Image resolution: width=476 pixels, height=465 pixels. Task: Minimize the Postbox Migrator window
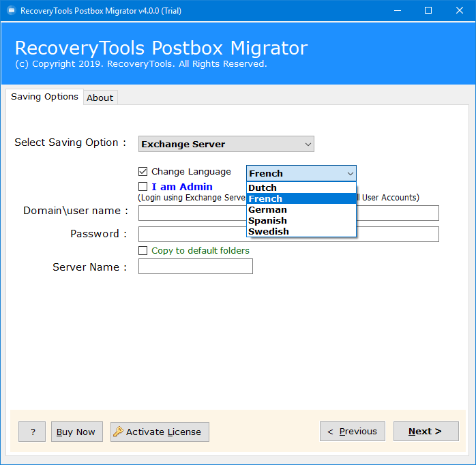coord(396,11)
